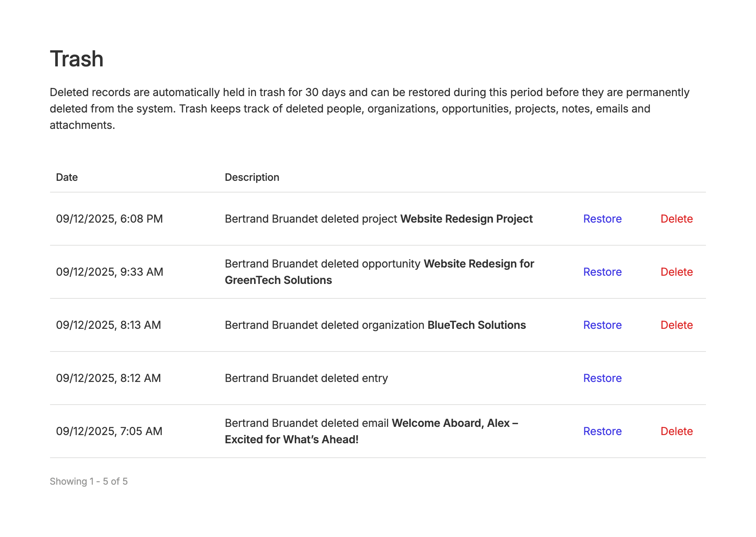Select the 09/12/2025, 9:33 AM date cell
The image size is (756, 537).
pos(109,272)
